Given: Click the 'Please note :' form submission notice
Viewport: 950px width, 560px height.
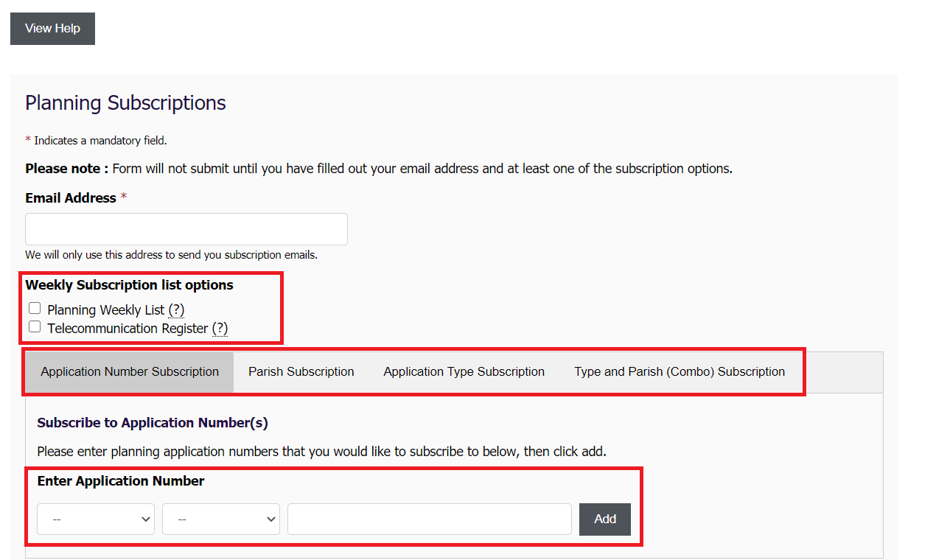Looking at the screenshot, I should pos(379,169).
